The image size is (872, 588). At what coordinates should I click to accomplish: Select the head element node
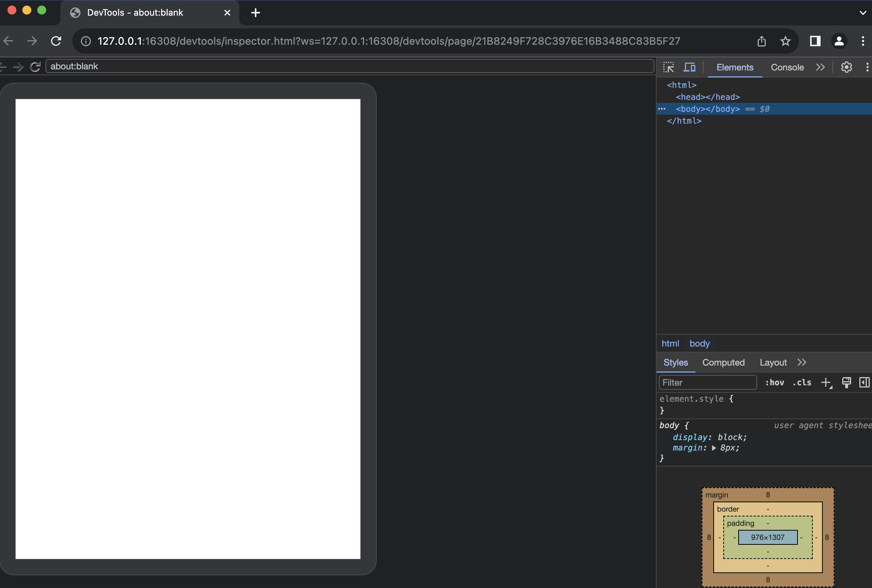coord(708,97)
